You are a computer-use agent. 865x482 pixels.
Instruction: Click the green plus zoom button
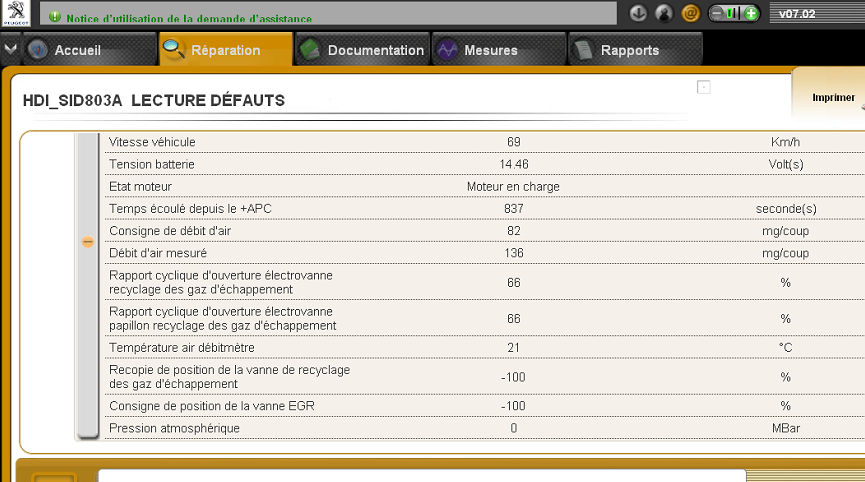[751, 13]
